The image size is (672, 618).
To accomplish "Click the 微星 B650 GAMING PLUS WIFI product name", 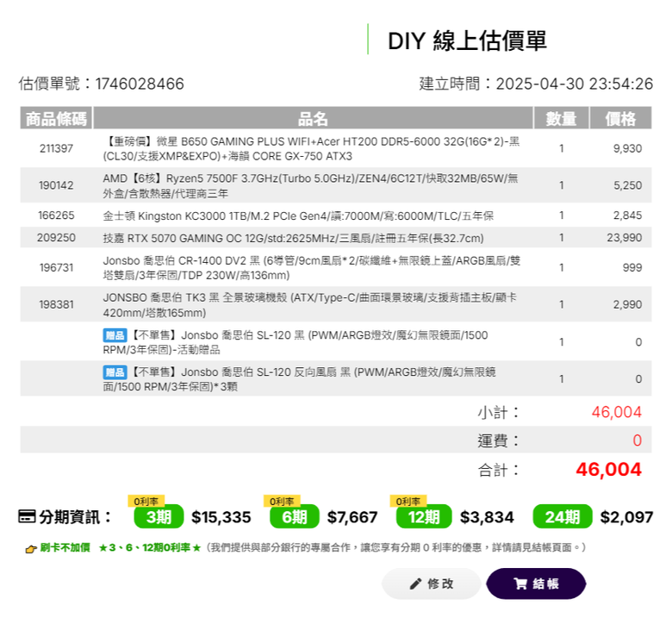I will tap(311, 148).
